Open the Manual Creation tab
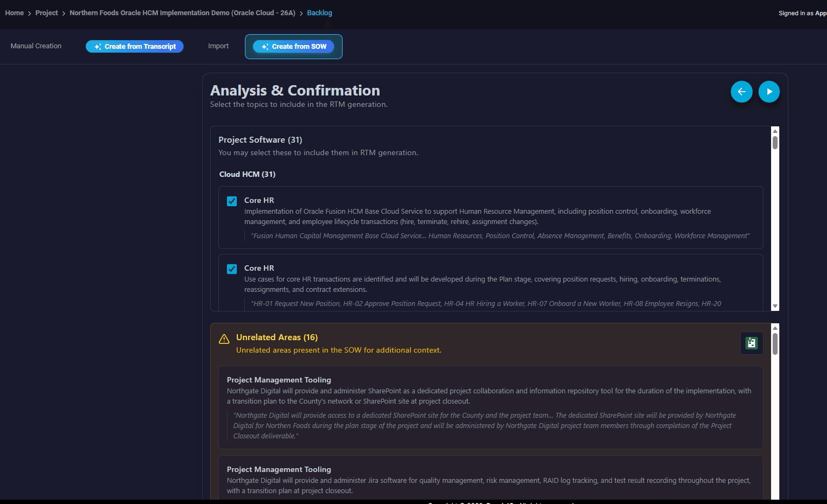The width and height of the screenshot is (827, 504). 36,46
